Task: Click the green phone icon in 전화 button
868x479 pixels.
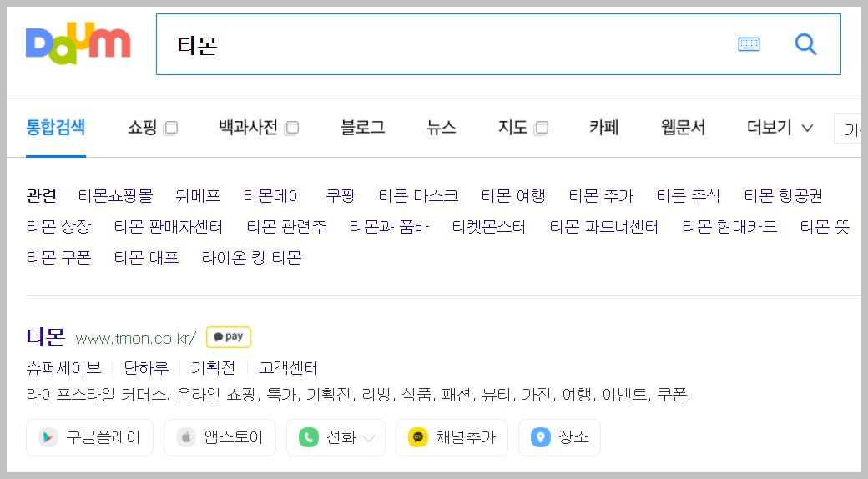Action: click(308, 437)
